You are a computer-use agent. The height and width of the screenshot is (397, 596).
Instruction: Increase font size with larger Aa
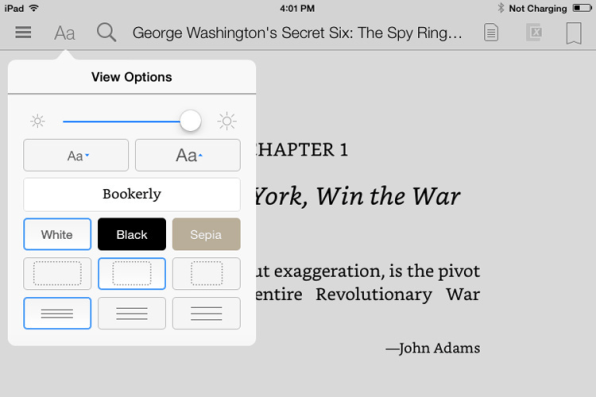188,156
